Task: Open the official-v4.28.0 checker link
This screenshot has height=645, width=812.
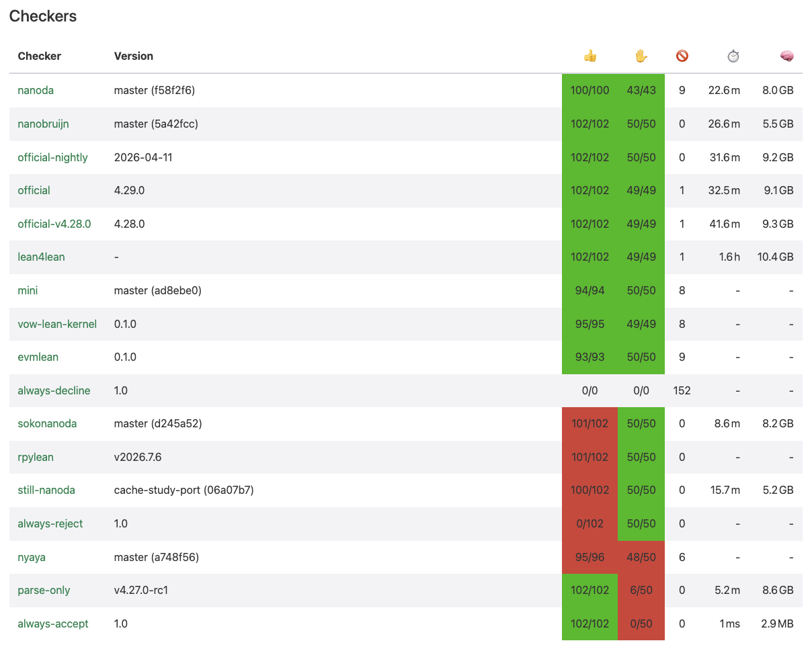Action: coord(54,224)
